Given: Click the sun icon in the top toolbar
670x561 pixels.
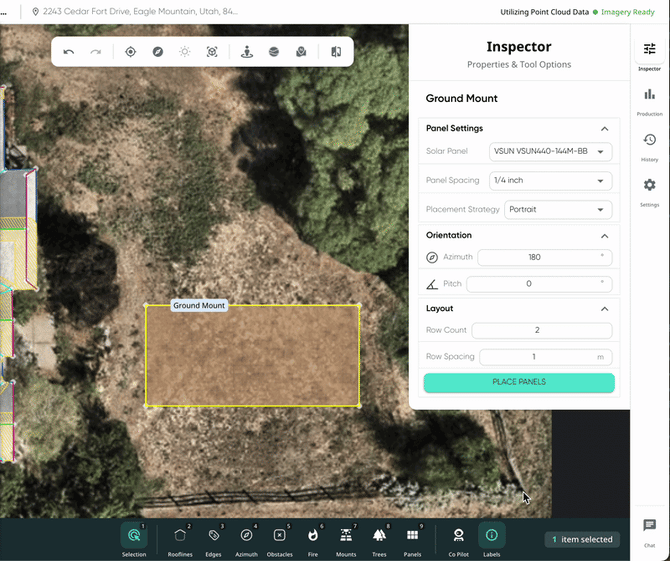Looking at the screenshot, I should click(x=185, y=52).
